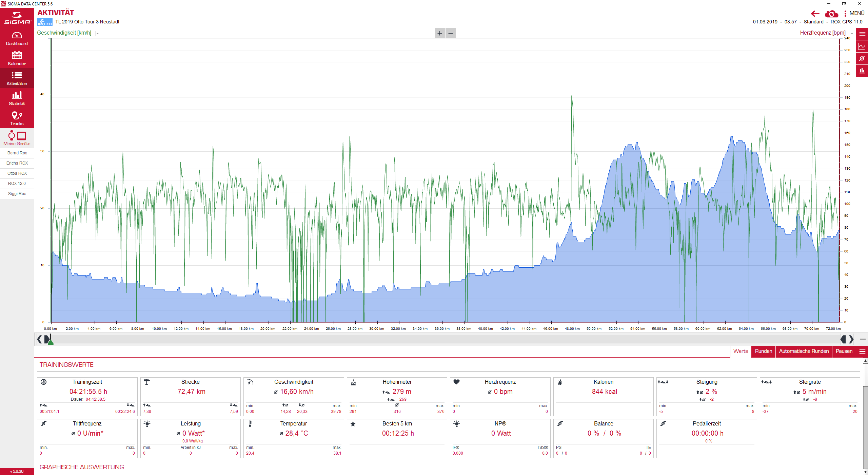Go to Statistik section

(17, 98)
